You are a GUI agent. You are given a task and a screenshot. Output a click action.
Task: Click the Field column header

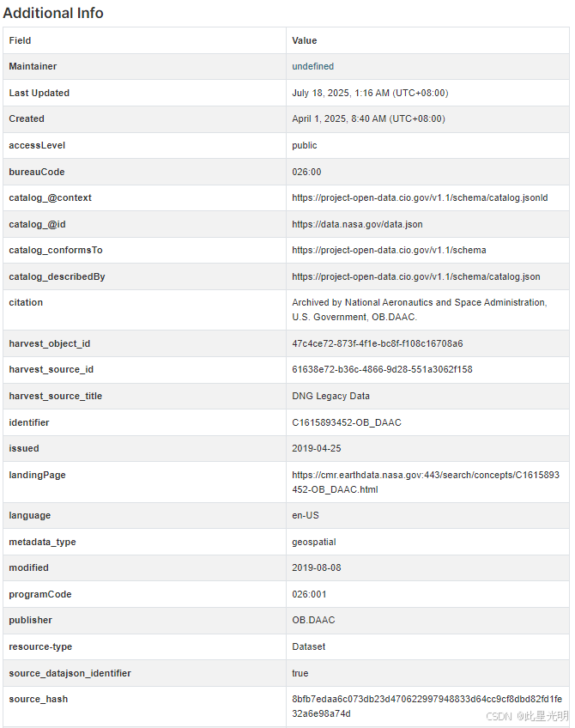point(20,40)
